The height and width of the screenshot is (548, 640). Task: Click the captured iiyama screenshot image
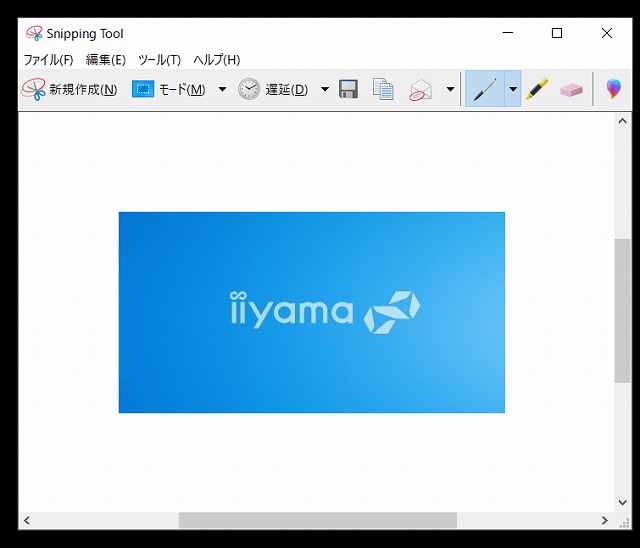tap(311, 312)
